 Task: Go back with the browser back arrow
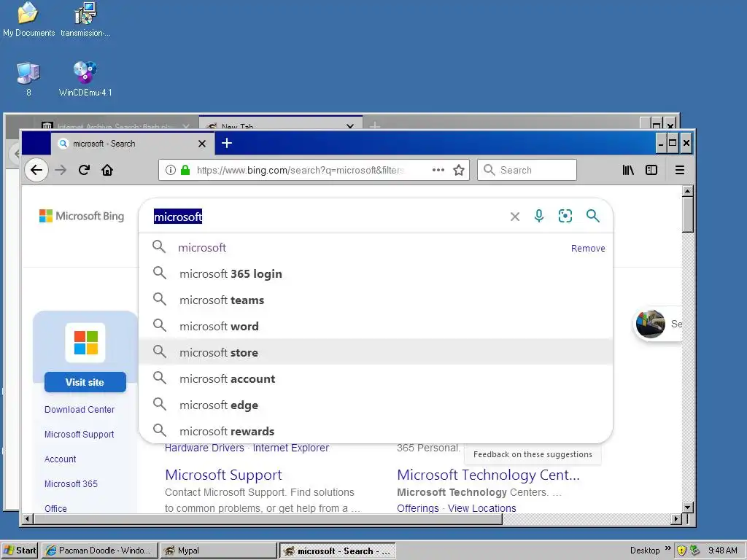(36, 170)
